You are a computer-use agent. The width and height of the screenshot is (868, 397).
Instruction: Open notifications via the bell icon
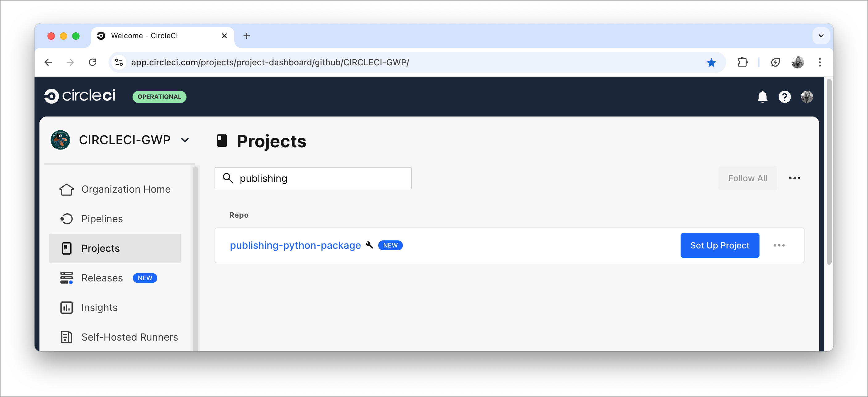pos(763,97)
